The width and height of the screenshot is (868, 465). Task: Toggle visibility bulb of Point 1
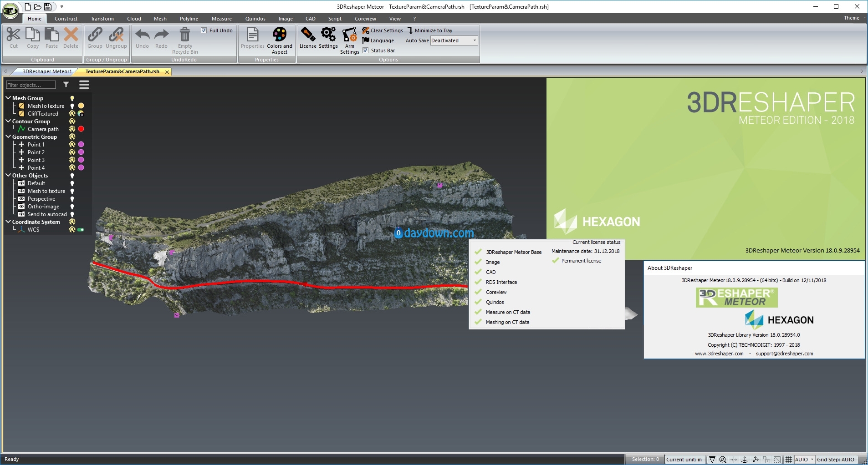[x=72, y=145]
